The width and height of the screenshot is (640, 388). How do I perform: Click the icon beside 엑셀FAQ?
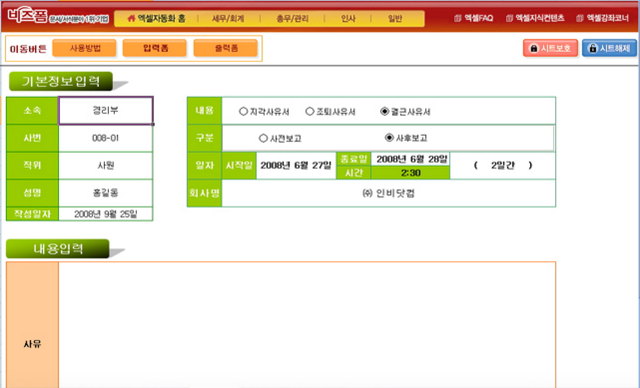click(x=458, y=18)
